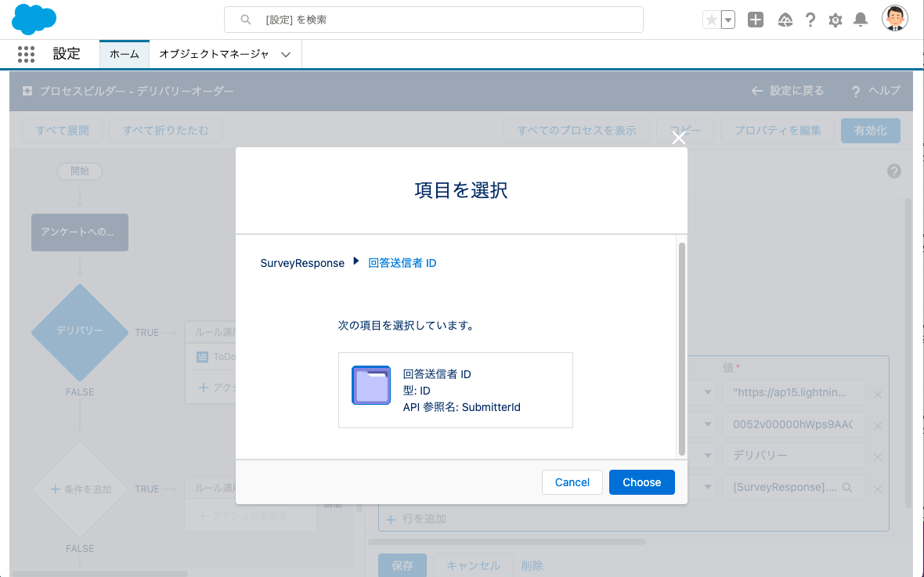Open the global actions plus icon
The height and width of the screenshot is (577, 924).
(x=756, y=20)
